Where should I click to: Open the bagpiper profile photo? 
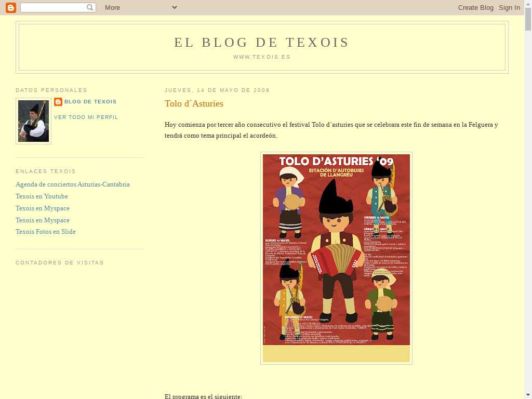[33, 121]
